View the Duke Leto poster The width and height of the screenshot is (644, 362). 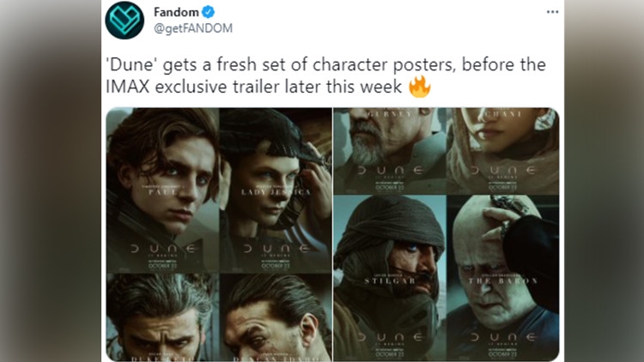(x=162, y=317)
